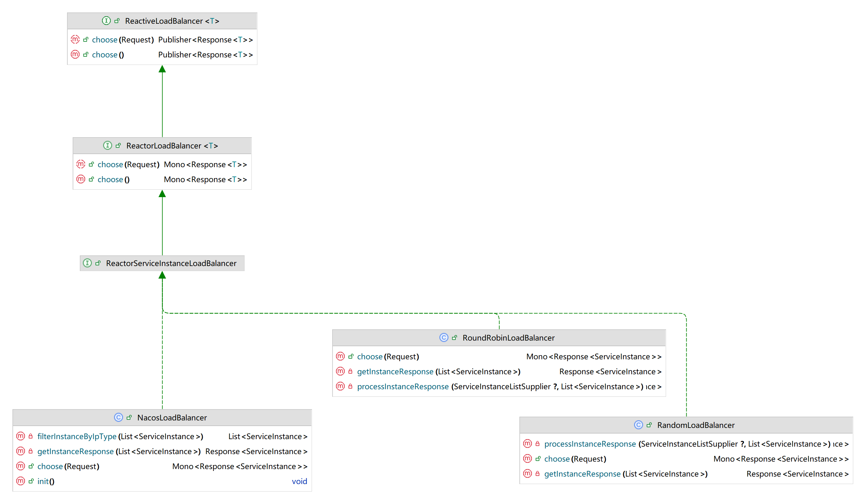Click method icon of filterInstanceByIpType in NacosLoadBalancer
This screenshot has width=866, height=504.
pyautogui.click(x=21, y=436)
